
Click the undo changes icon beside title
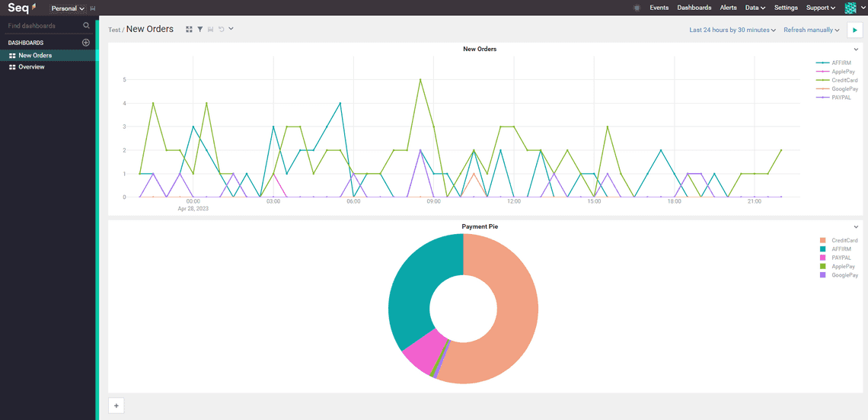tap(221, 29)
